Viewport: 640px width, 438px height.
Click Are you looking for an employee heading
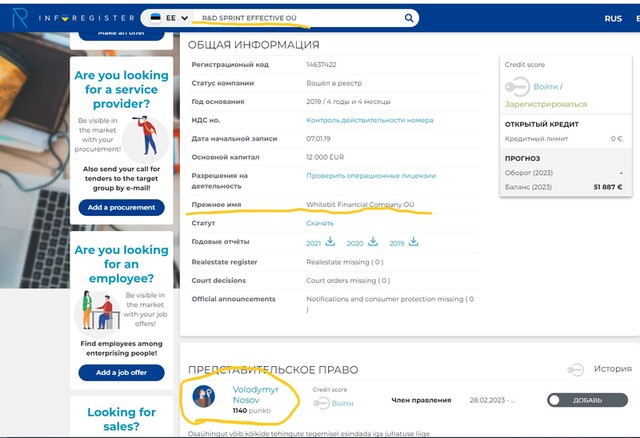tap(121, 264)
